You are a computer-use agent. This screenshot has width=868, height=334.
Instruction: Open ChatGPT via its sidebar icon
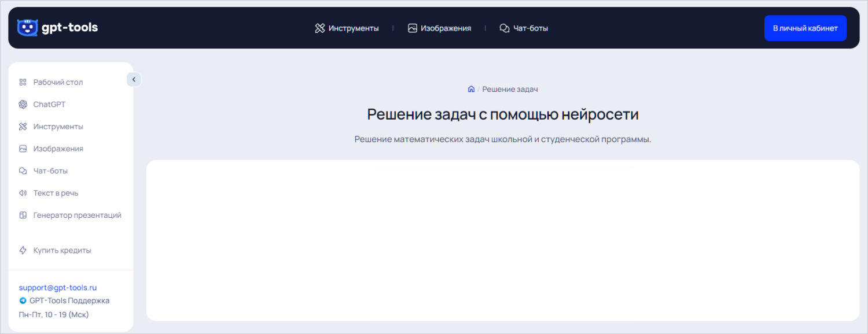click(23, 104)
